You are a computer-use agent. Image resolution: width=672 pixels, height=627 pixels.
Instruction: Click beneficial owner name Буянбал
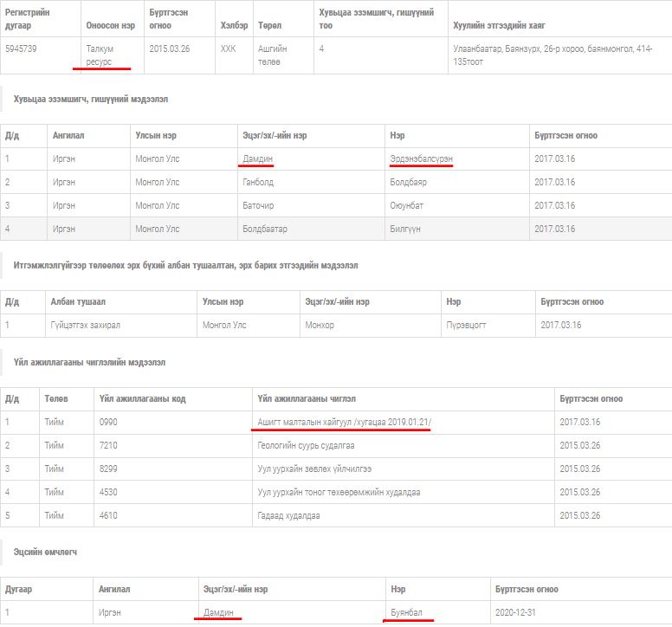[406, 612]
